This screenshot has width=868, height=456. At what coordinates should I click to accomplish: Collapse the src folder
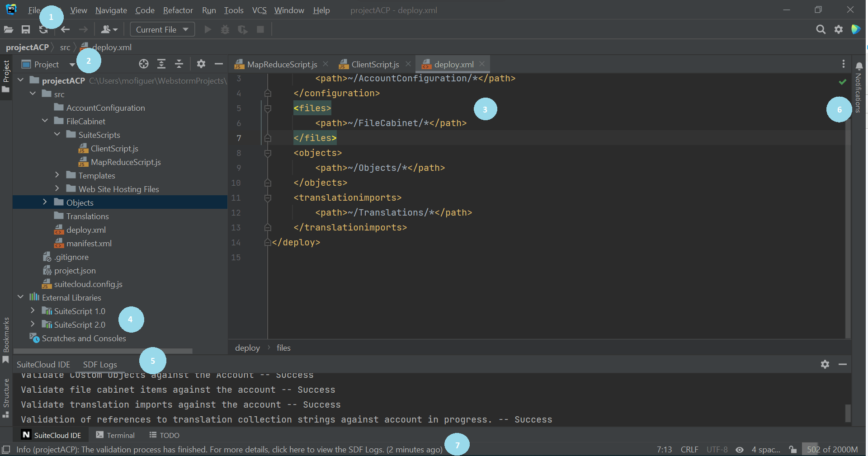pyautogui.click(x=33, y=94)
